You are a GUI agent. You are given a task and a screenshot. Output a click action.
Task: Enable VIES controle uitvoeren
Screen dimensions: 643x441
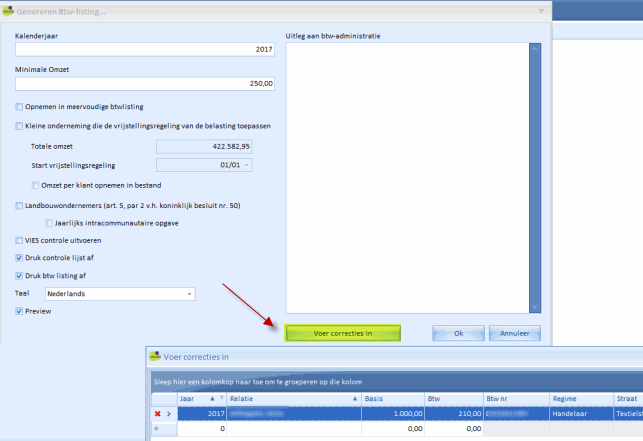coord(19,240)
